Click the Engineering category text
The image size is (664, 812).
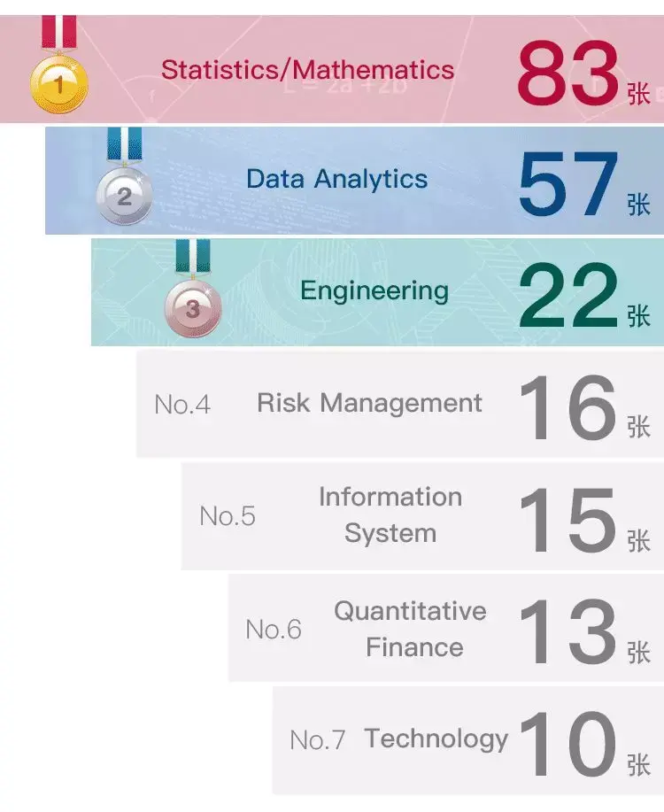pyautogui.click(x=374, y=290)
